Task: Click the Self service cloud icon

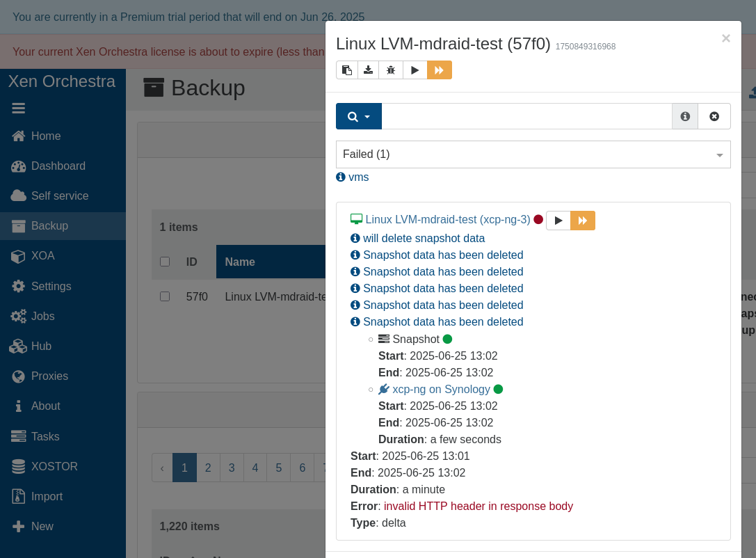Action: pos(18,196)
